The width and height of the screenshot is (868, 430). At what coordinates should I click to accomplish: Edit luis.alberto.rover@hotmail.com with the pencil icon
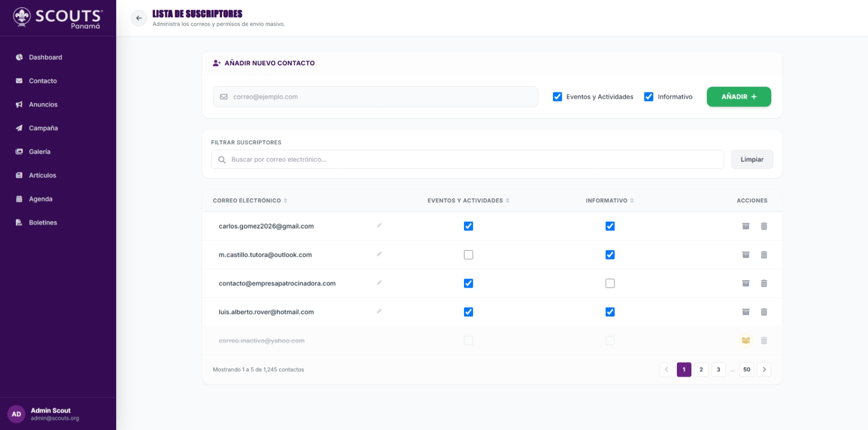[379, 311]
